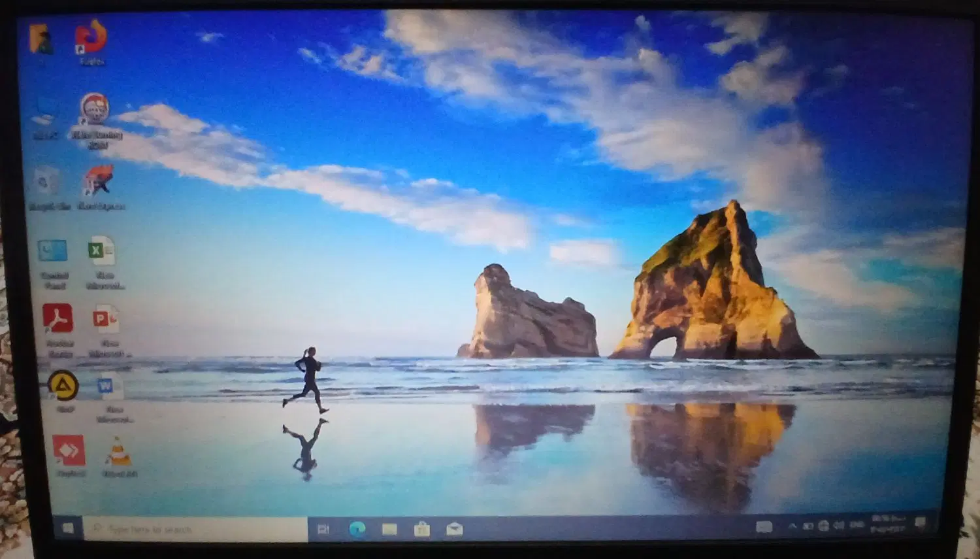Open the taskbar clock and date
This screenshot has width=980, height=559.
888,523
